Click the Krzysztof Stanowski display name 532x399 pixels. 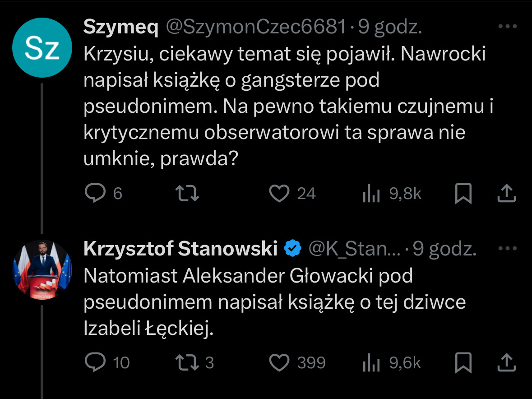point(180,249)
